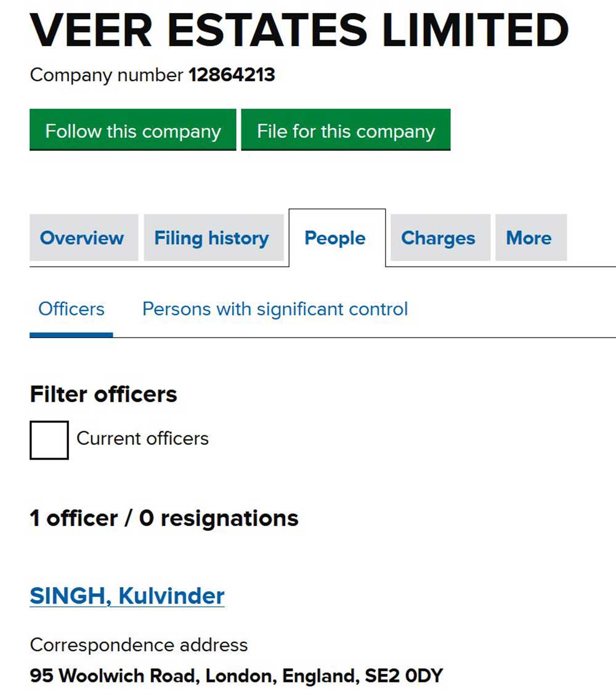The height and width of the screenshot is (696, 616).
Task: Click the 95 Woolwich Road address text
Action: 115,676
